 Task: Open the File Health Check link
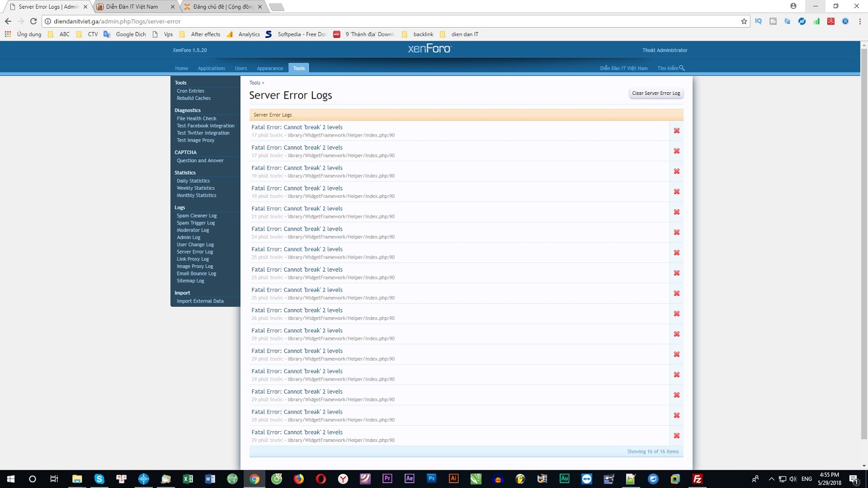tap(196, 118)
